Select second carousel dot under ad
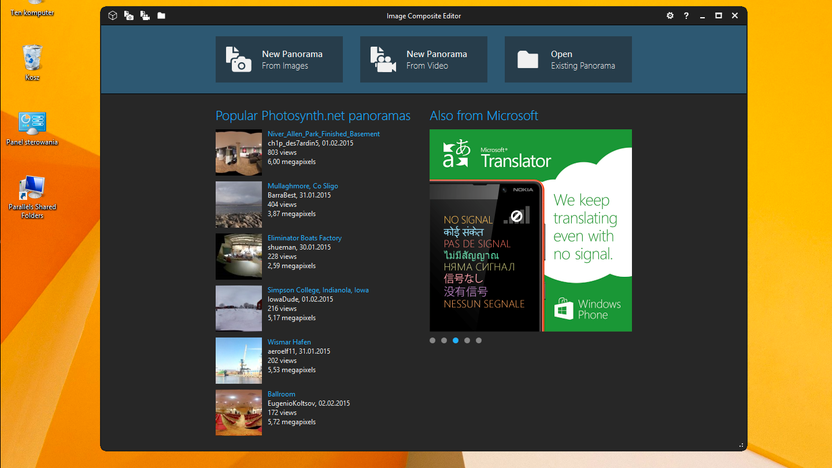Screen dimensions: 832x468 pyautogui.click(x=444, y=341)
